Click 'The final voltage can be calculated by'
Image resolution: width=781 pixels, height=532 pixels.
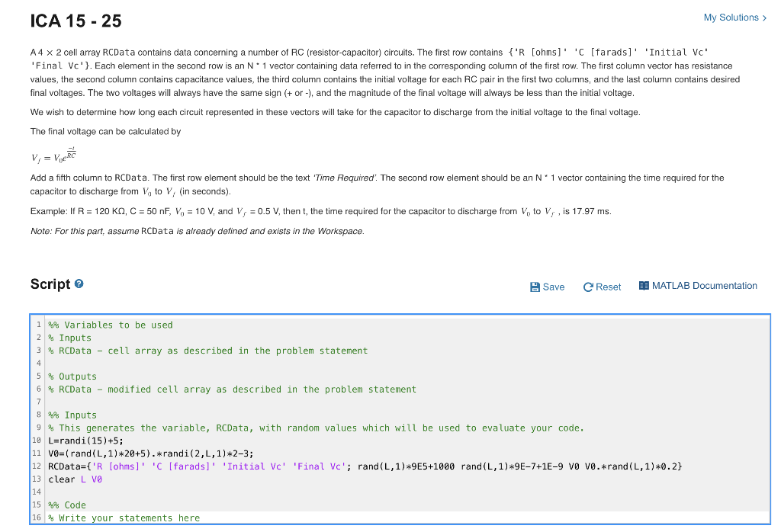(105, 132)
